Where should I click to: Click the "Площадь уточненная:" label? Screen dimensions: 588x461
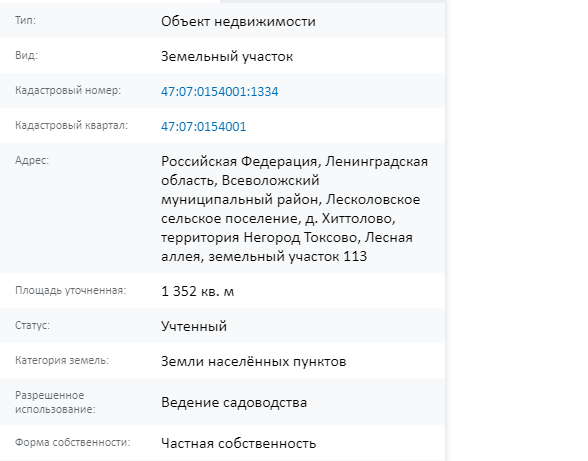(71, 290)
